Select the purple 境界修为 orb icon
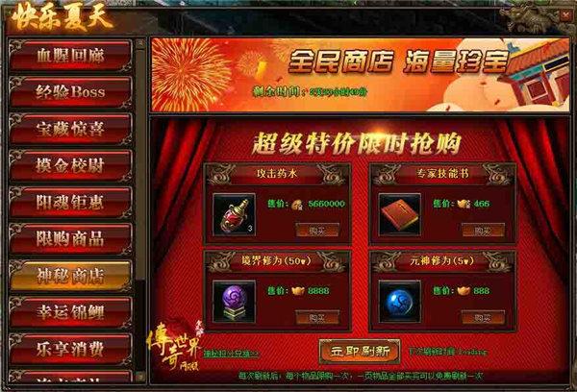This screenshot has width=577, height=392. [x=234, y=302]
